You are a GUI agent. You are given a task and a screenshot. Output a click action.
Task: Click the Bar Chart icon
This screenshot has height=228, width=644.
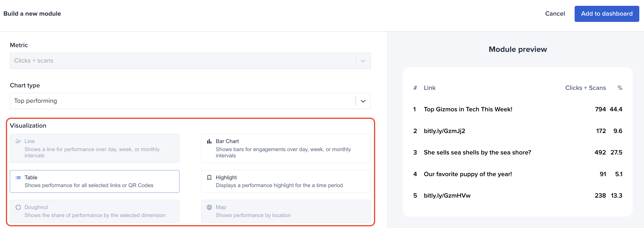(209, 141)
